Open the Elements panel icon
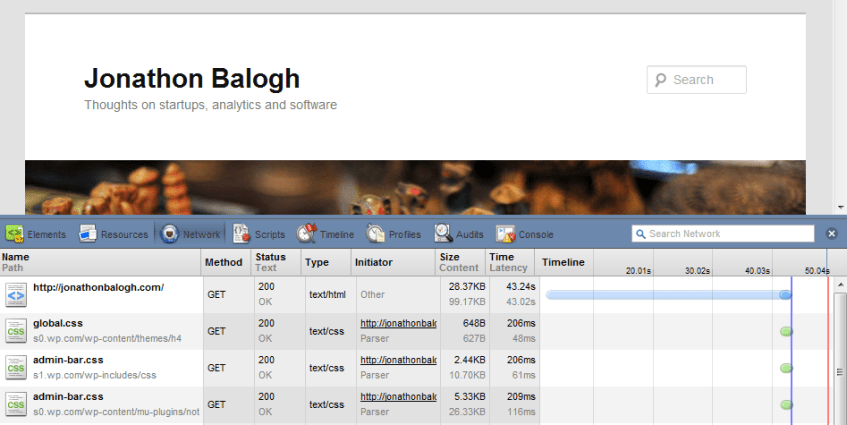This screenshot has height=425, width=847. point(15,234)
